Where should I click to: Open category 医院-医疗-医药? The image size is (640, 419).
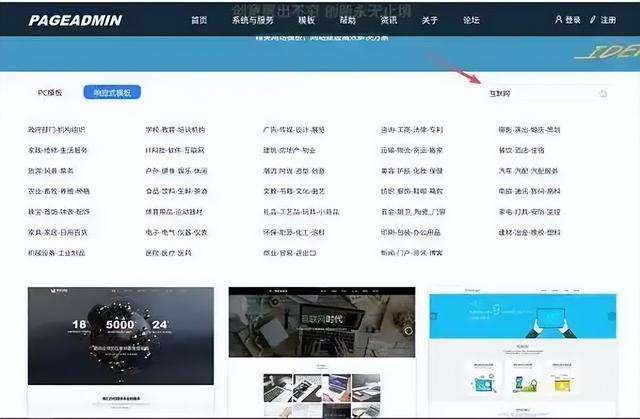(168, 253)
